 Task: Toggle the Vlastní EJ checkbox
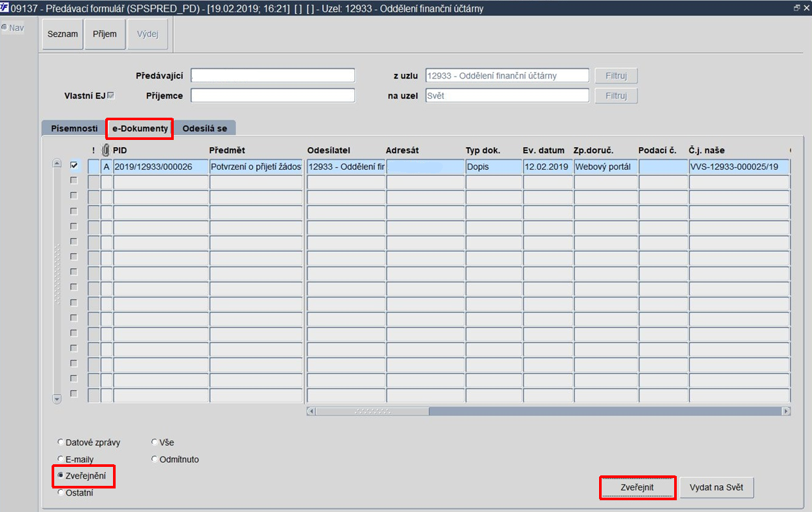[111, 95]
